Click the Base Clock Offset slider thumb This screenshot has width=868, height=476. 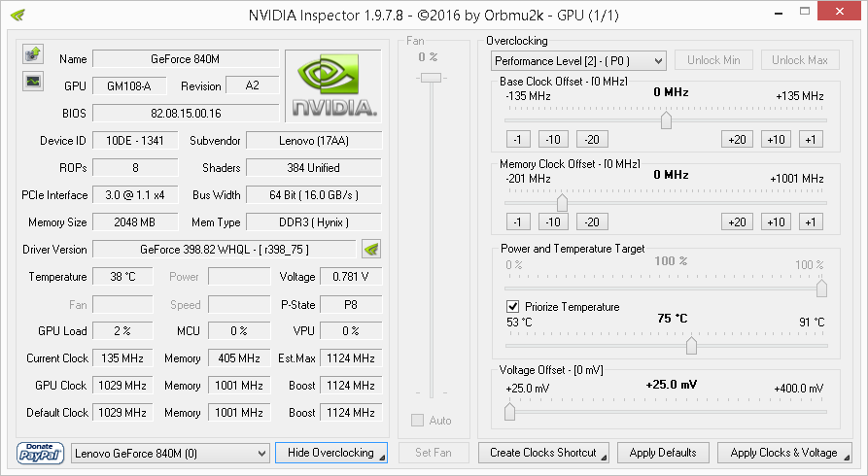(x=666, y=120)
